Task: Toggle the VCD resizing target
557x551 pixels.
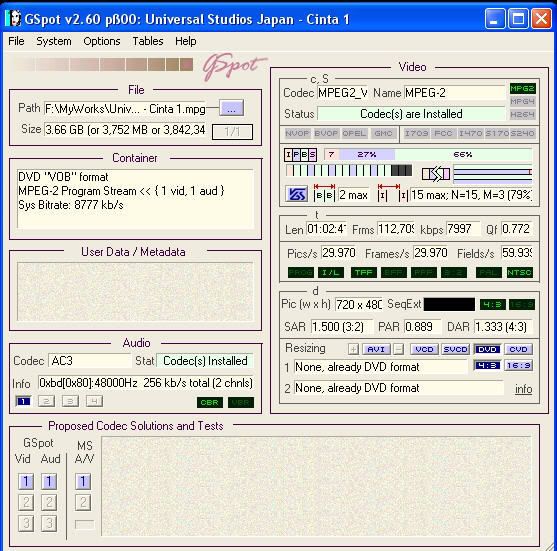Action: [424, 349]
